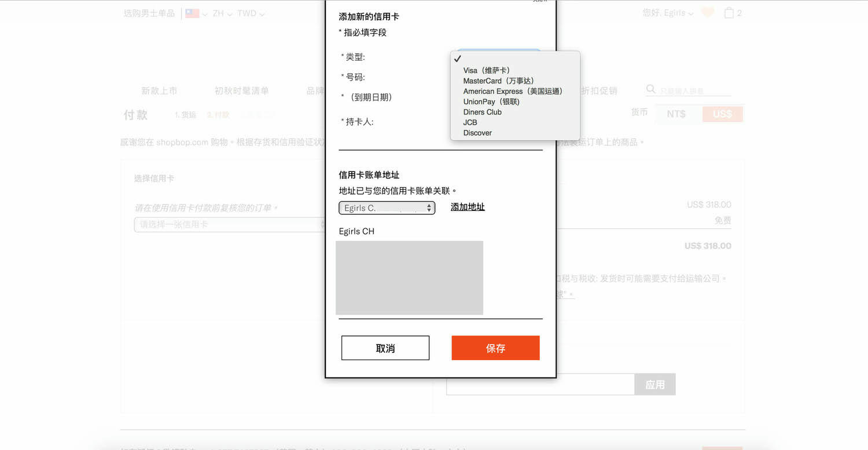Pick UnionPay（银联） card type
Viewport: 868px width, 450px height.
click(491, 101)
